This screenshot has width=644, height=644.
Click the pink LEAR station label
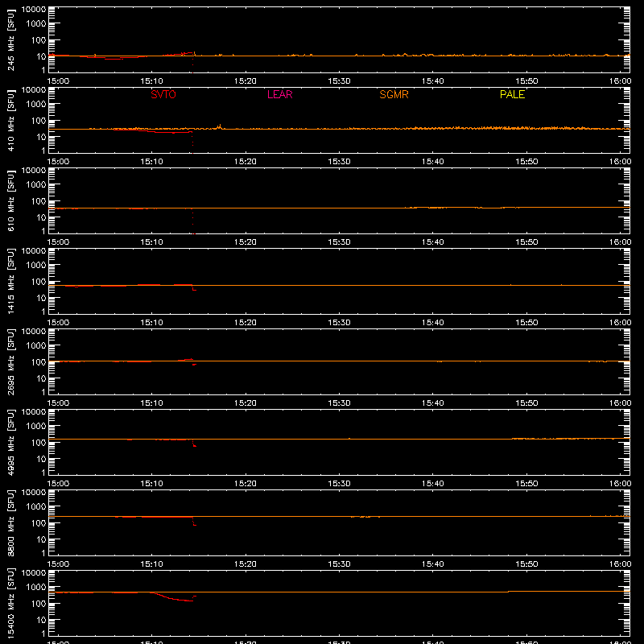[279, 94]
